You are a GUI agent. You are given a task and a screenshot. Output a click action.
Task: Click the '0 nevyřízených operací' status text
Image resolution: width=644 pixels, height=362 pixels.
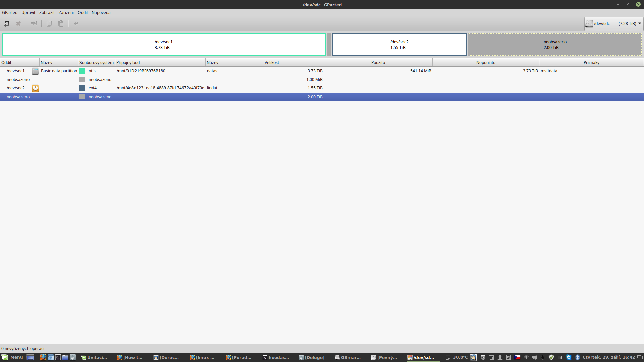pyautogui.click(x=23, y=349)
